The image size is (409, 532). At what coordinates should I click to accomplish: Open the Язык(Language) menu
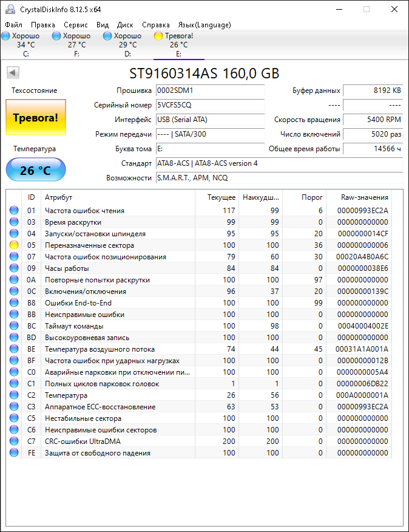(x=204, y=25)
